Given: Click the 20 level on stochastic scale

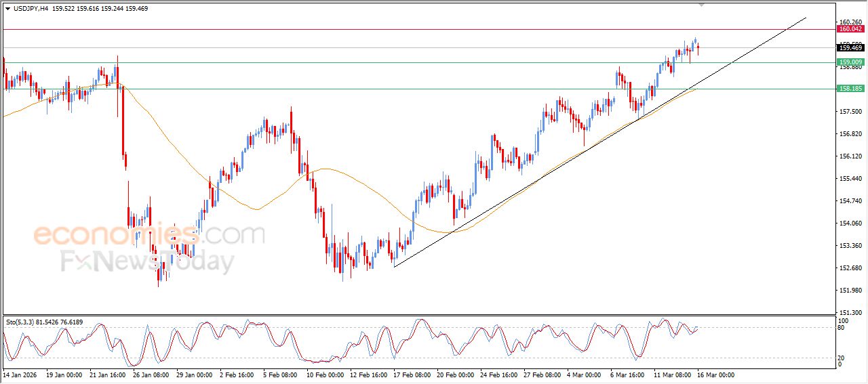Looking at the screenshot, I should 842,358.
